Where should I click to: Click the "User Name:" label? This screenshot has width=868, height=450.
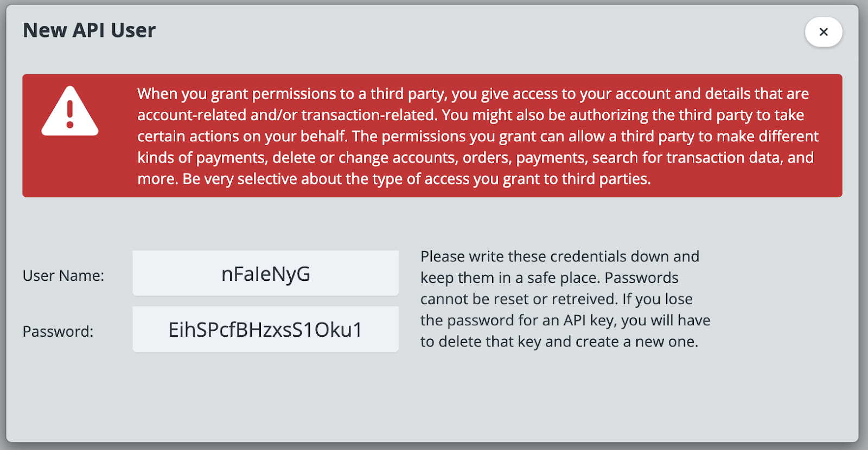click(63, 275)
